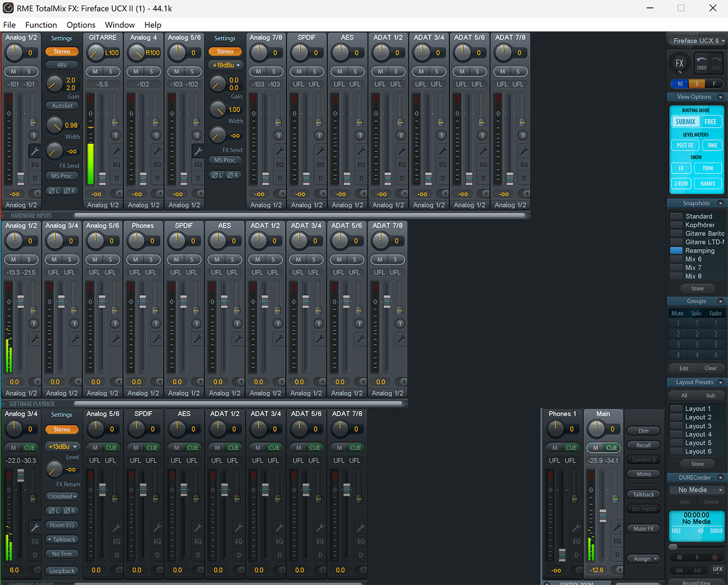Screen dimensions: 728x585
Task: Click the DURECorder record button
Action: tap(715, 558)
